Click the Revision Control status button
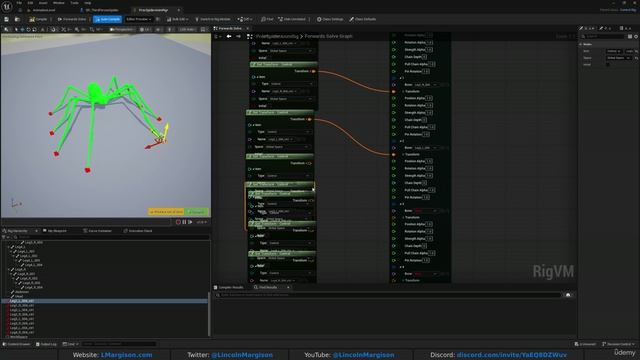The height and width of the screenshot is (360, 640). (x=619, y=344)
